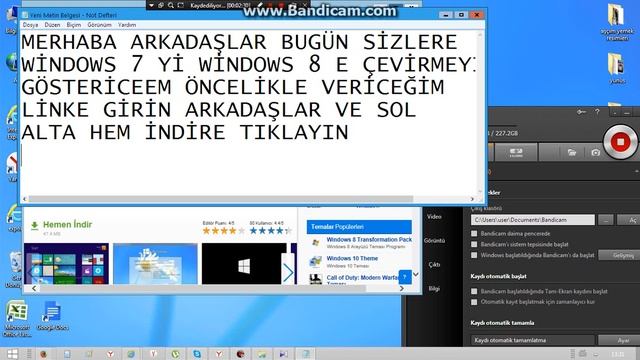This screenshot has height=360, width=640.
Task: Click the output folder path field
Action: click(532, 220)
